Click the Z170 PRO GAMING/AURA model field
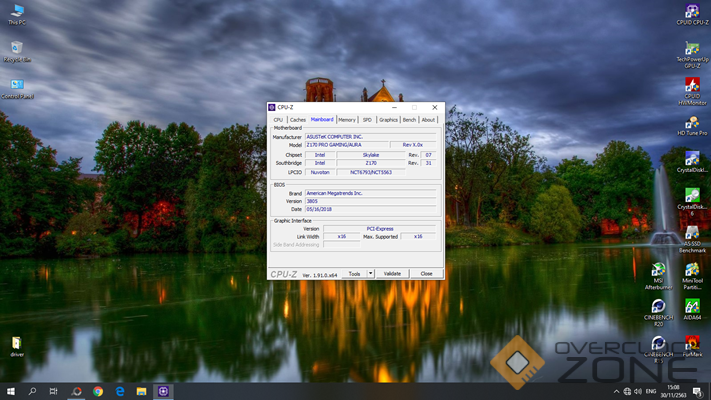This screenshot has height=400, width=711. 347,145
